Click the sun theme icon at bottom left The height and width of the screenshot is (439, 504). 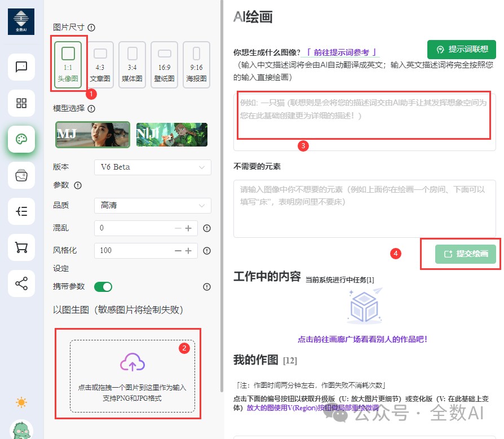[21, 403]
